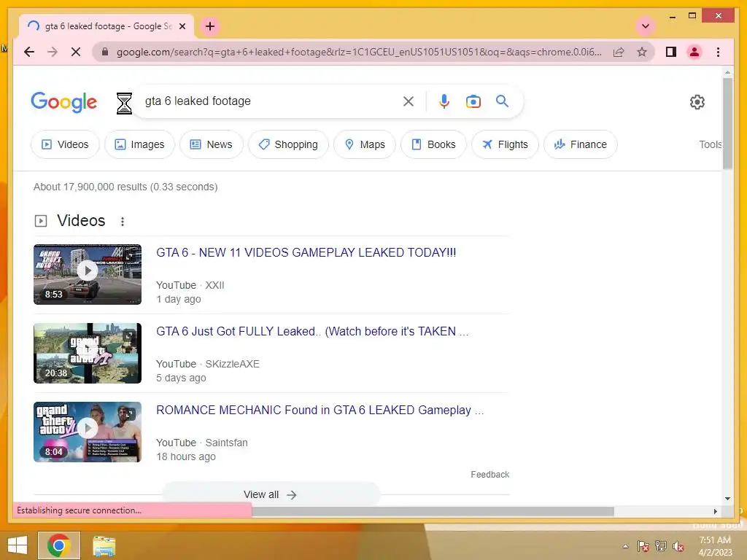Click horizontal scrollbar right arrow
Image resolution: width=747 pixels, height=560 pixels.
pyautogui.click(x=715, y=511)
